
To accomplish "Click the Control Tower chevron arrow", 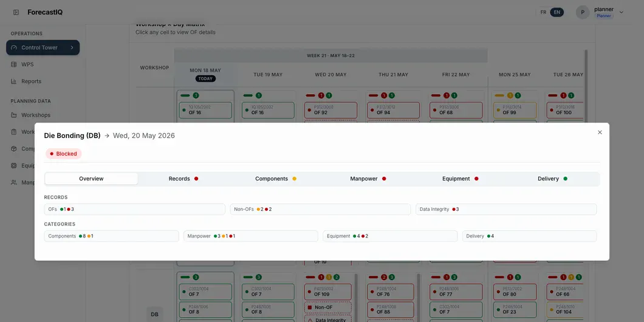I will pos(72,47).
